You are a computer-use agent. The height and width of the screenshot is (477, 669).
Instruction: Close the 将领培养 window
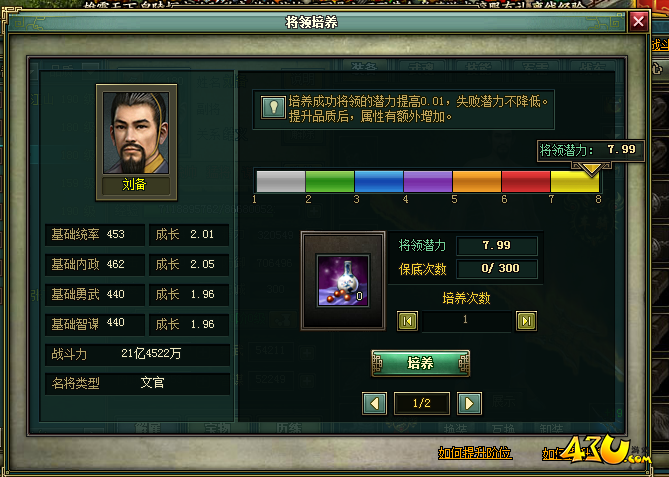pyautogui.click(x=638, y=21)
